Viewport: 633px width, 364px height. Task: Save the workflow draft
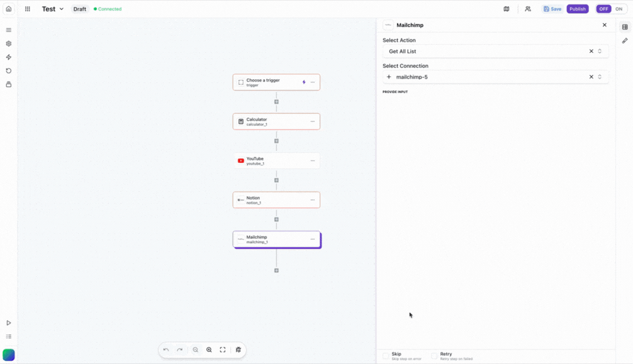551,9
